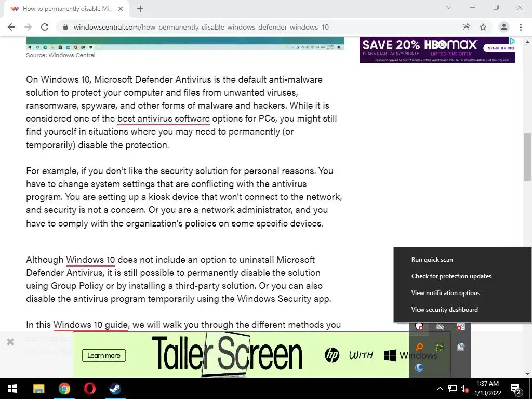Click Windows Security shield tray icon
The height and width of the screenshot is (399, 532).
coord(419,327)
